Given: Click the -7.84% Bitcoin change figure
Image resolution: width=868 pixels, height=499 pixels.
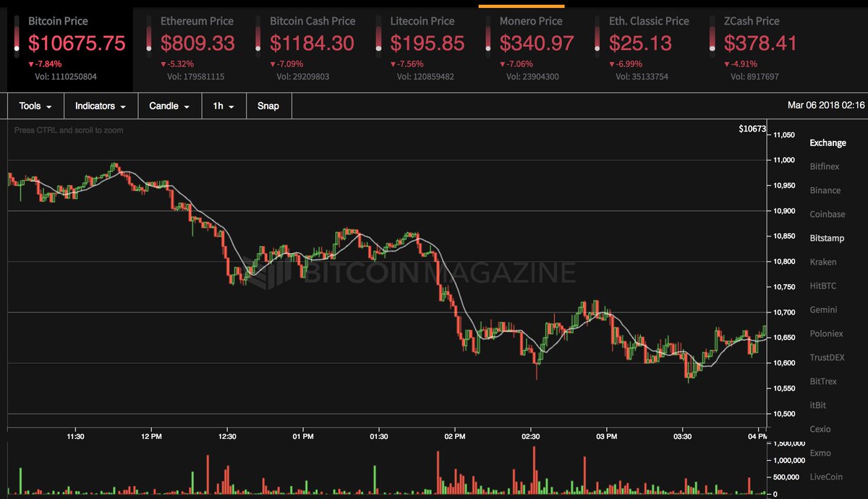Looking at the screenshot, I should tap(45, 64).
